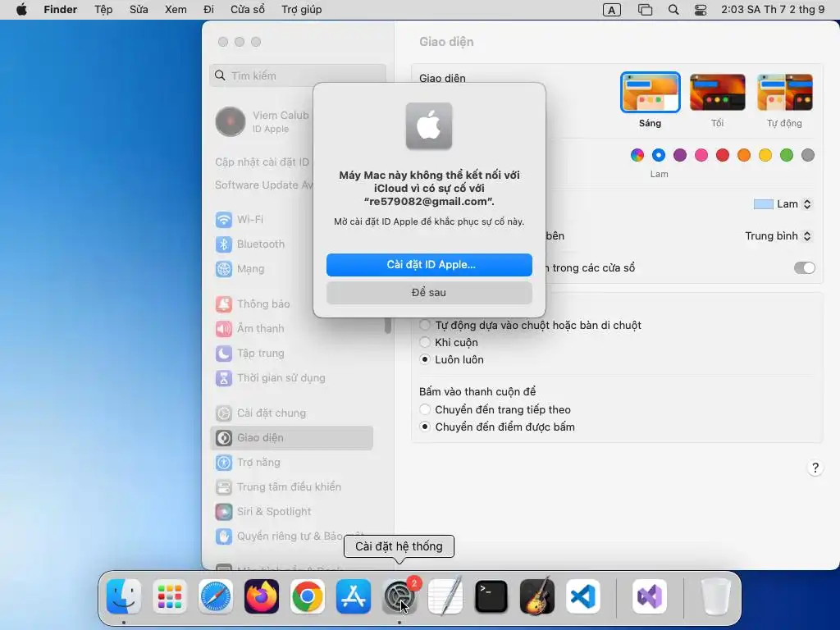
Task: Open Spotlight search in menu bar
Action: click(x=673, y=10)
